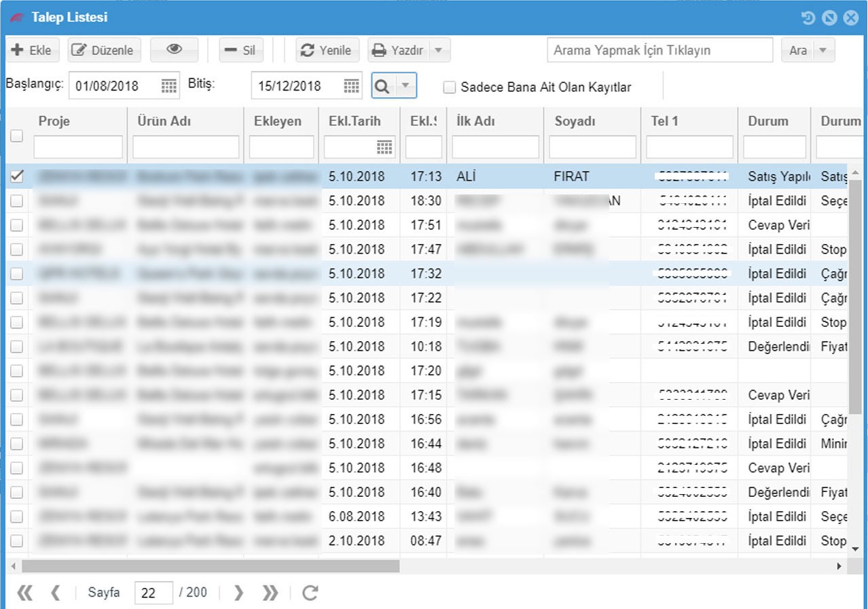Enable Sadece Bana Ait Olan Kayıtlar
This screenshot has width=868, height=609.
(x=449, y=87)
